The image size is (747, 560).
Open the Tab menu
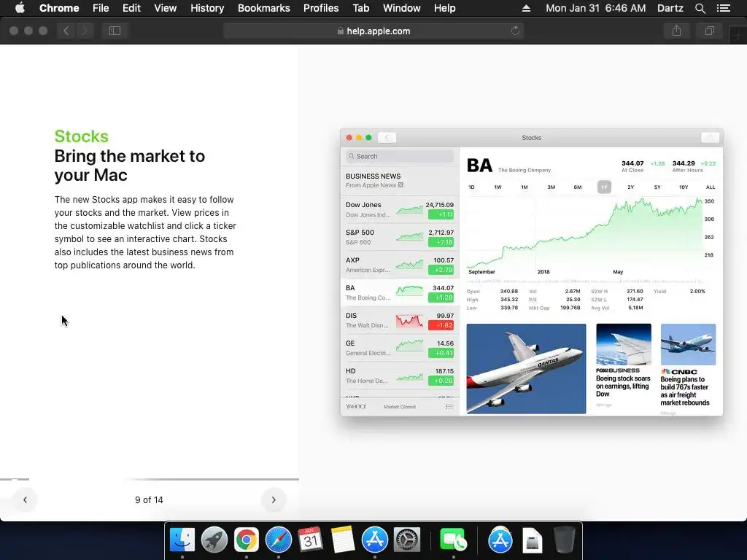[x=360, y=8]
